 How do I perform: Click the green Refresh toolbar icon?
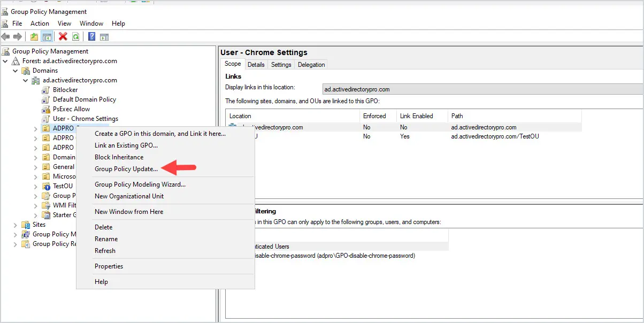76,37
